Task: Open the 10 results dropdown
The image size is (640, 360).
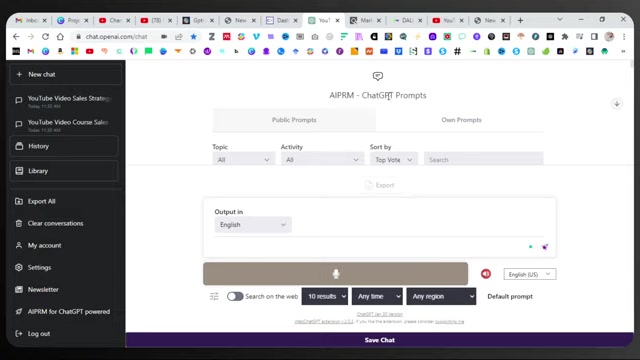Action: 325,296
